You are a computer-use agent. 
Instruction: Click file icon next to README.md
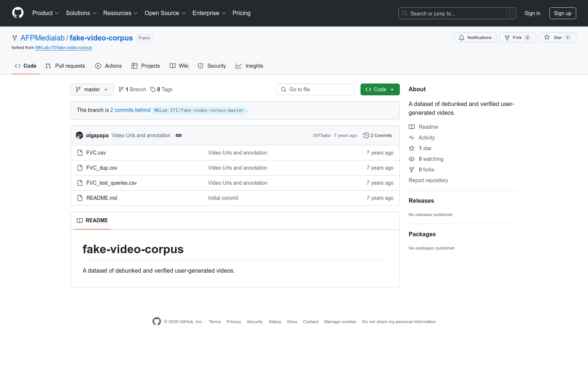tap(80, 198)
